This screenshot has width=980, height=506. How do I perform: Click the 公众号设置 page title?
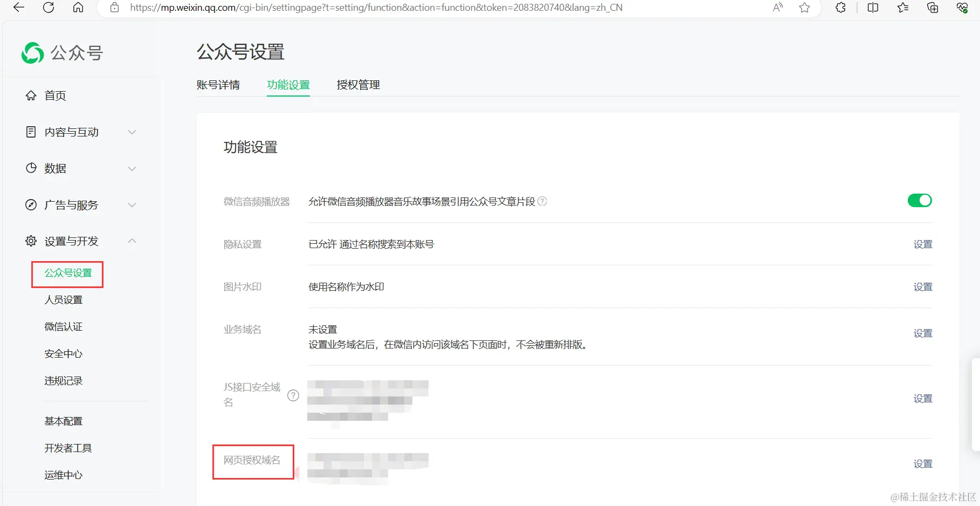pyautogui.click(x=240, y=52)
